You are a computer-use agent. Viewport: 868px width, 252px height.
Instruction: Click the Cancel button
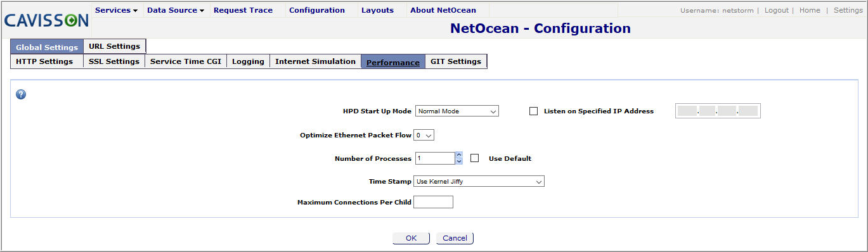pos(455,238)
